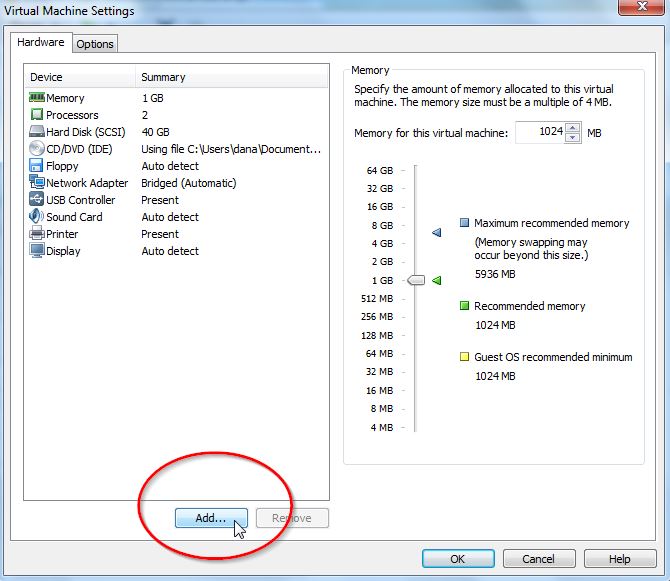The image size is (670, 581).
Task: Click the '64 GB' slider scale label
Action: (380, 170)
